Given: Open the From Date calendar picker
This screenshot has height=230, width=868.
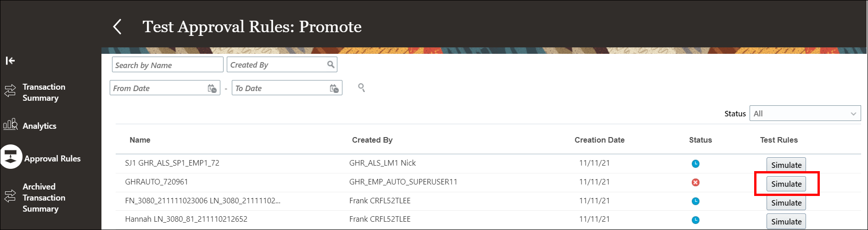Looking at the screenshot, I should pyautogui.click(x=212, y=88).
